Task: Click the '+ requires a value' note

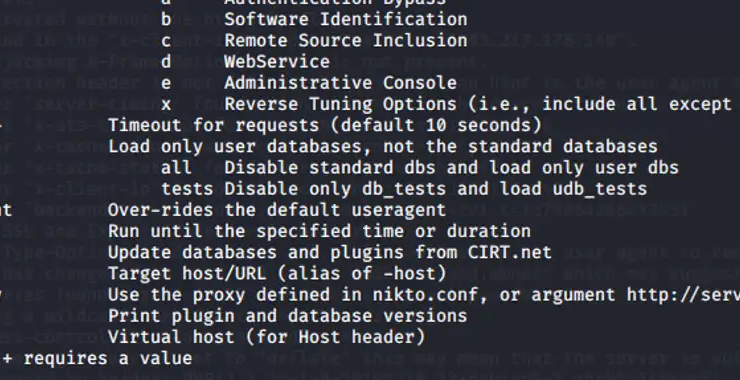Action: 97,359
